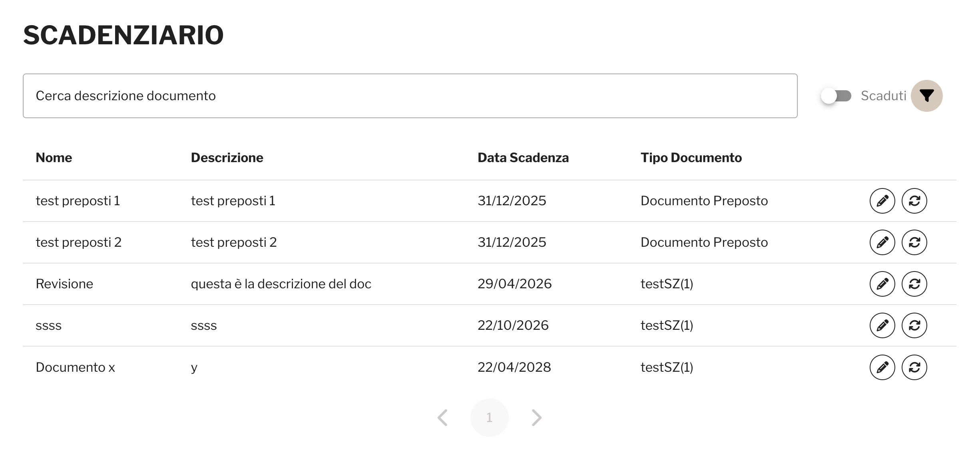The image size is (980, 456).
Task: Click the Nome column header
Action: (x=54, y=158)
